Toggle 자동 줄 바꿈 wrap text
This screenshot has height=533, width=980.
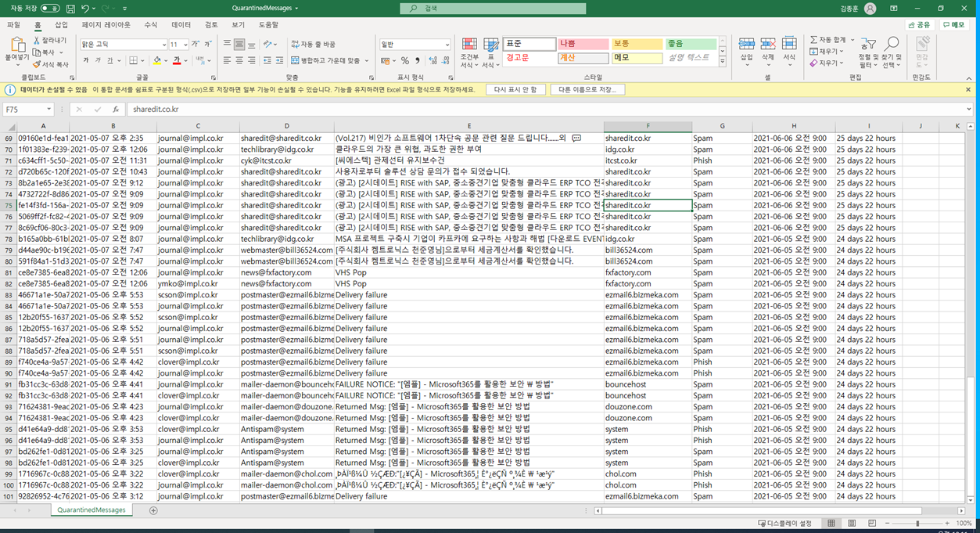point(312,45)
